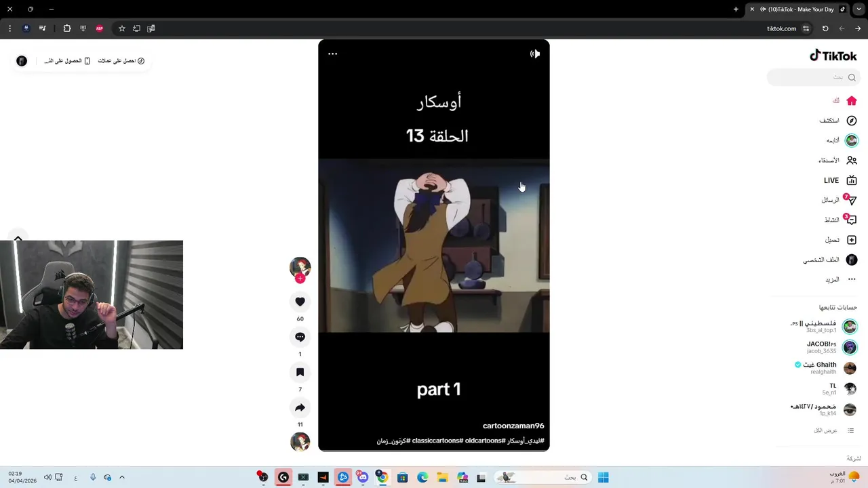Open Chrome from the taskbar

pos(382,477)
